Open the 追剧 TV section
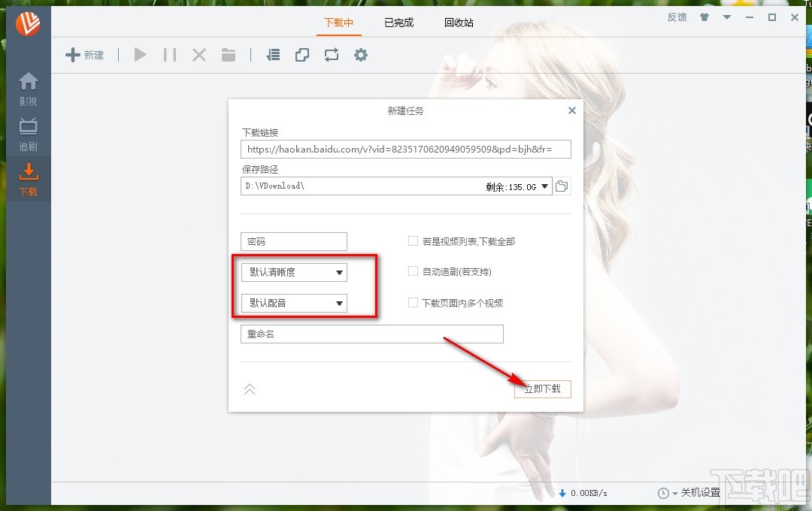Viewport: 812px width, 511px height. pyautogui.click(x=28, y=135)
